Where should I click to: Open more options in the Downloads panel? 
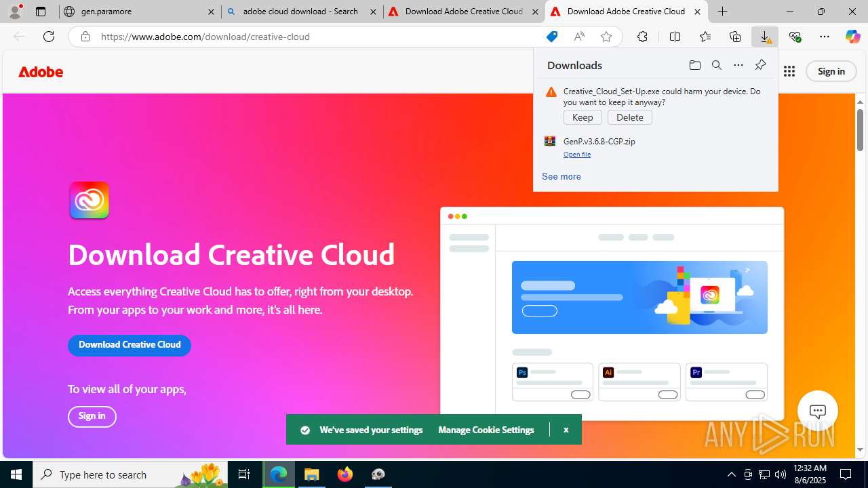[x=738, y=65]
